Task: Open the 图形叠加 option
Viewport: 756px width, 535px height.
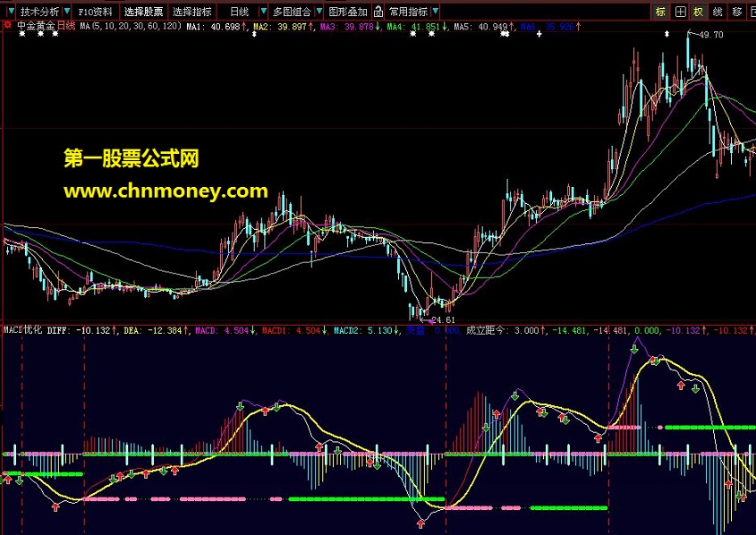Action: click(x=348, y=11)
